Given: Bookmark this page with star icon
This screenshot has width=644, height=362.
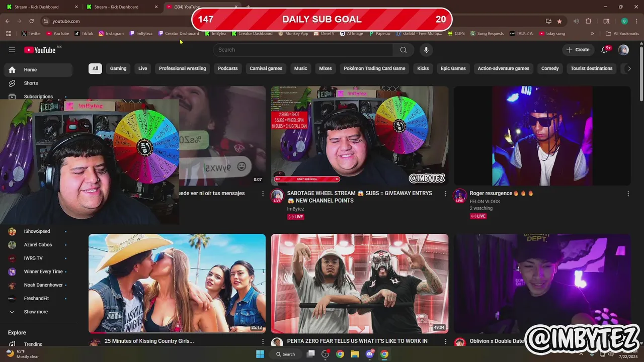Looking at the screenshot, I should coord(559,21).
